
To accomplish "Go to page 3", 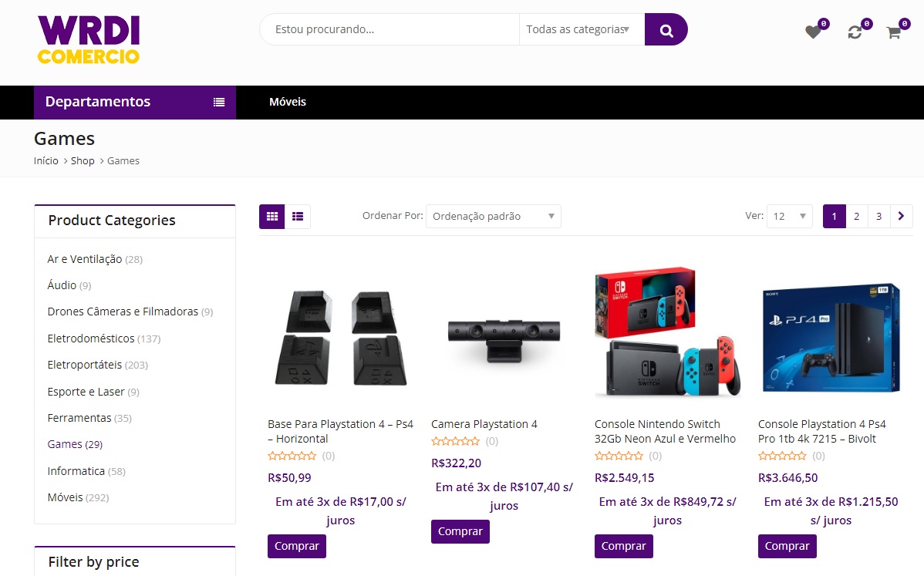I will pyautogui.click(x=878, y=216).
